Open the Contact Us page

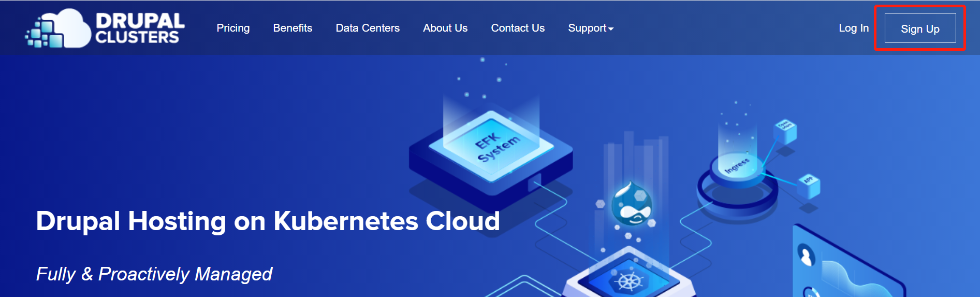click(x=518, y=28)
